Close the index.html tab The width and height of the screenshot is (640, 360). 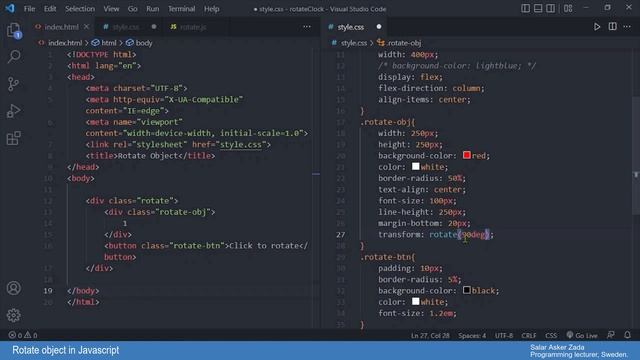point(87,27)
